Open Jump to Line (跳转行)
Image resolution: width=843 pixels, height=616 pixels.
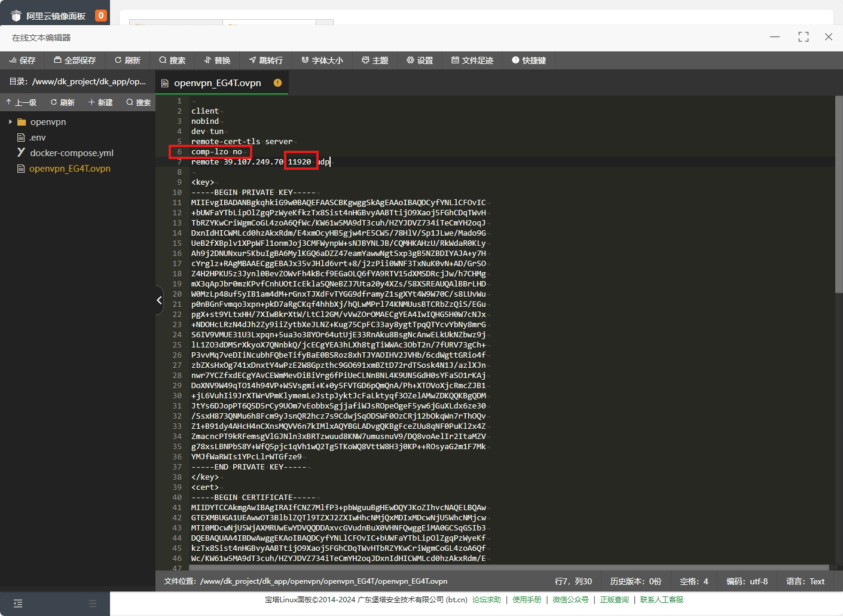(266, 60)
